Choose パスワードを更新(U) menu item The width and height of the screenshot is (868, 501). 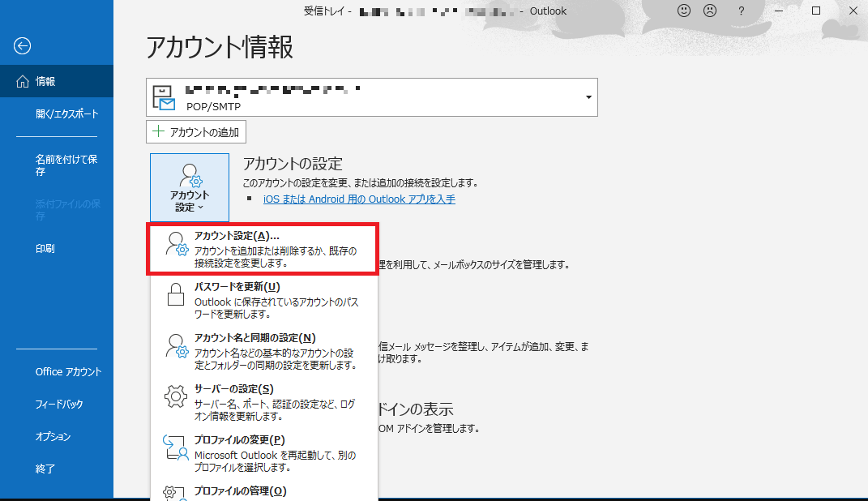(264, 300)
